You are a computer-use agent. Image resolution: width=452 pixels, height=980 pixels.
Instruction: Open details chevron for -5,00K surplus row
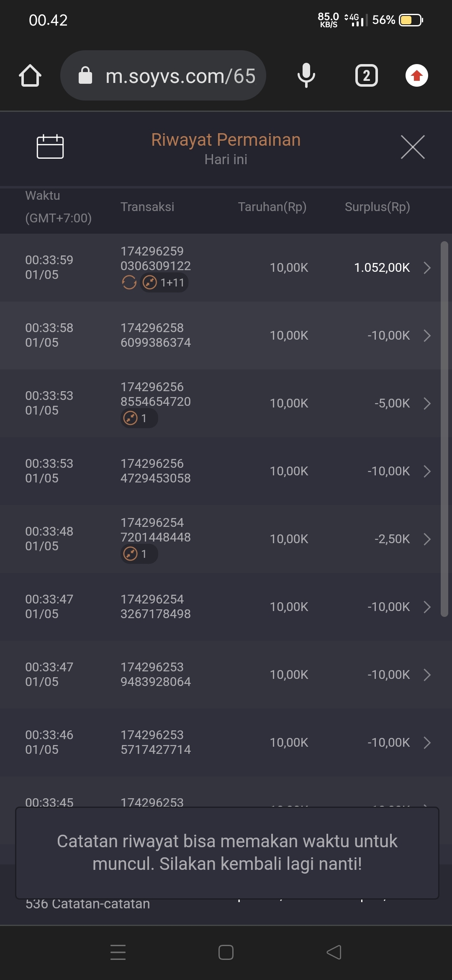coord(427,403)
